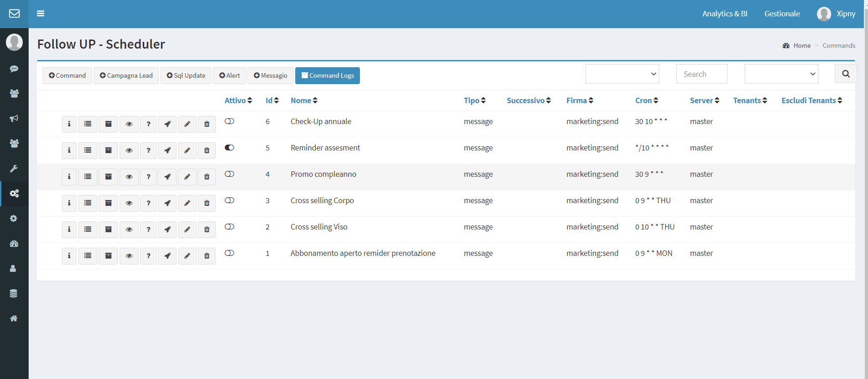Click the Command Logs button

pos(328,75)
